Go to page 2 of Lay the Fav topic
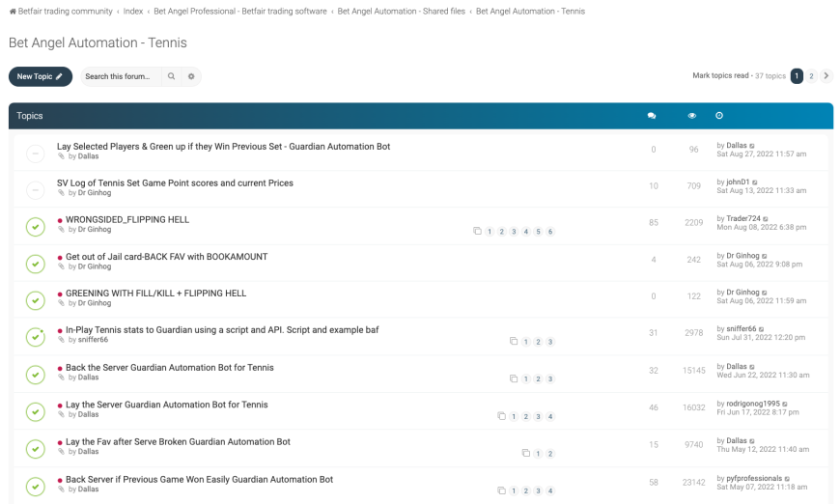 pos(550,454)
